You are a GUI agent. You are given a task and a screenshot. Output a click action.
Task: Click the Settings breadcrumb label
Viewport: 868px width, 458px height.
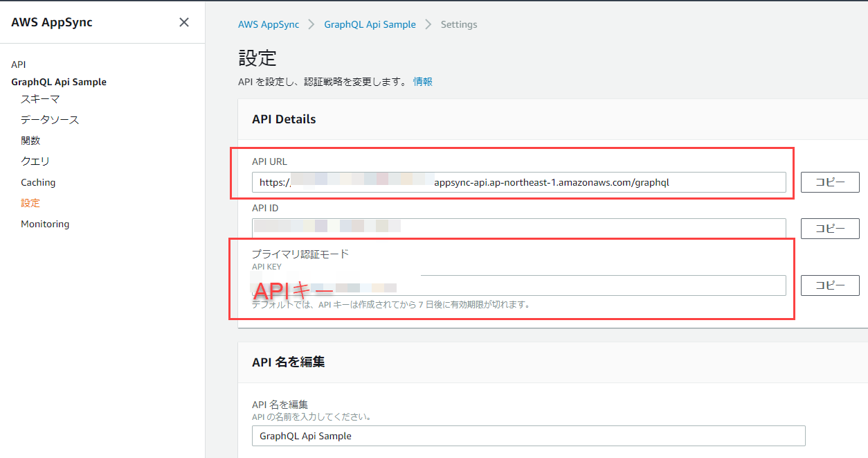coord(458,24)
